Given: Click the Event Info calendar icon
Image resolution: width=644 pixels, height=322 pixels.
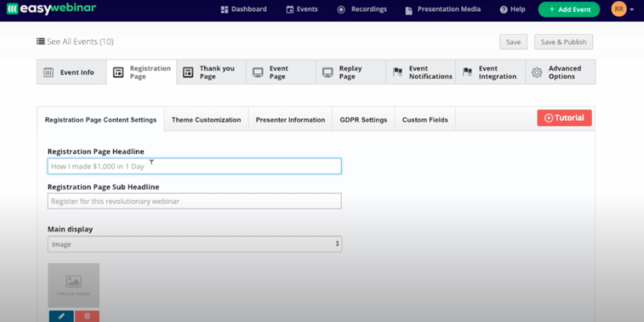Looking at the screenshot, I should tap(49, 72).
